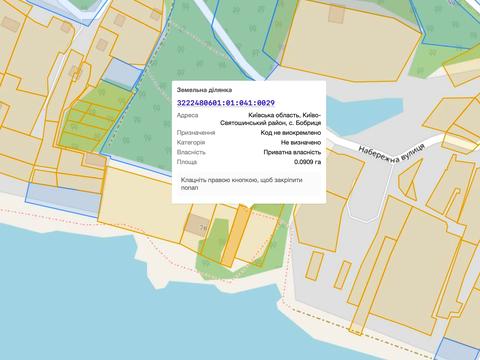Image resolution: width=480 pixels, height=360 pixels.
Task: Click the 'Набережна вулиця' street label
Action: [x=391, y=154]
